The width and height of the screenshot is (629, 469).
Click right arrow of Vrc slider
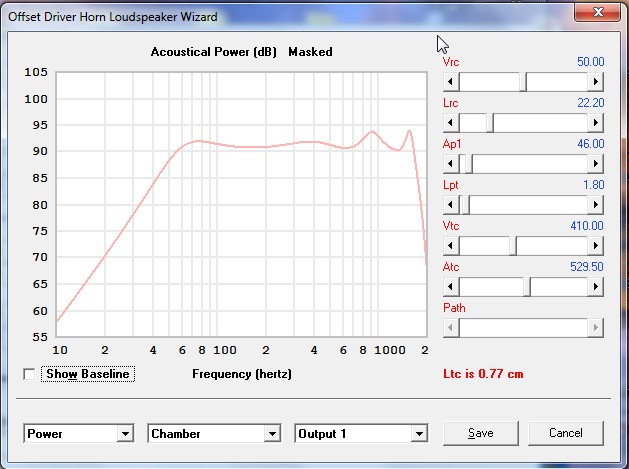click(595, 82)
